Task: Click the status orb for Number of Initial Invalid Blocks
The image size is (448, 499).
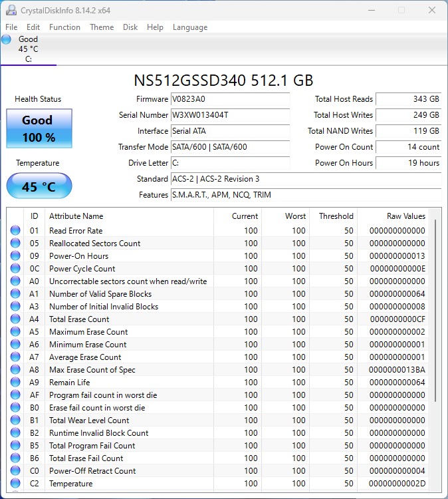Action: pyautogui.click(x=15, y=307)
